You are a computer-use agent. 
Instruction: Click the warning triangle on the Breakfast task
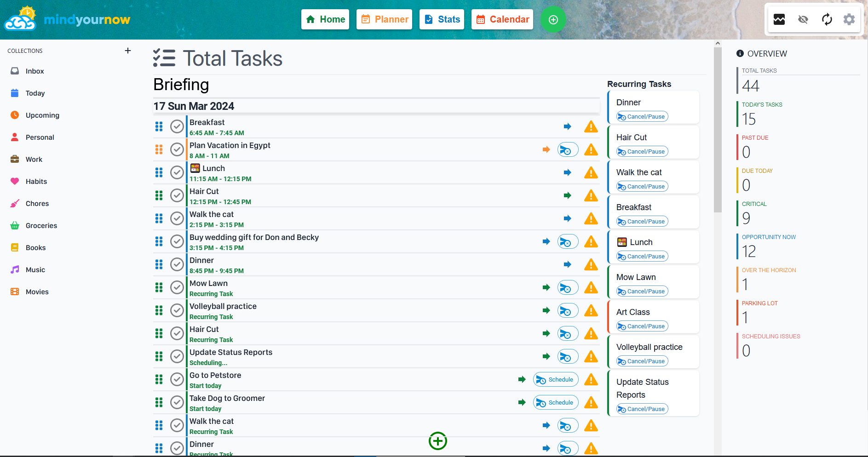591,126
